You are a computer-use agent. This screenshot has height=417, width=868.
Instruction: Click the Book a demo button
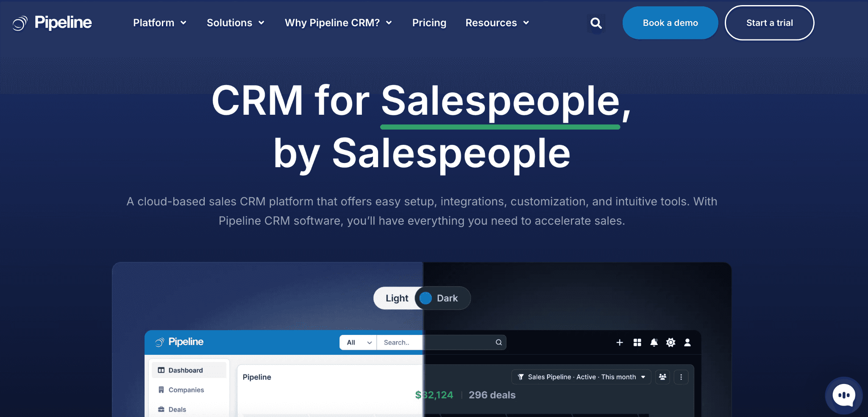[670, 23]
